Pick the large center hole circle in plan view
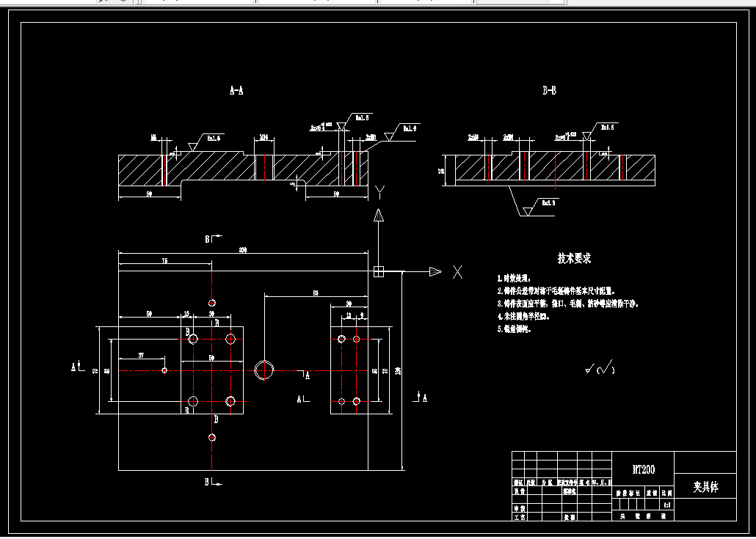Viewport: 756px width, 539px height. point(263,370)
